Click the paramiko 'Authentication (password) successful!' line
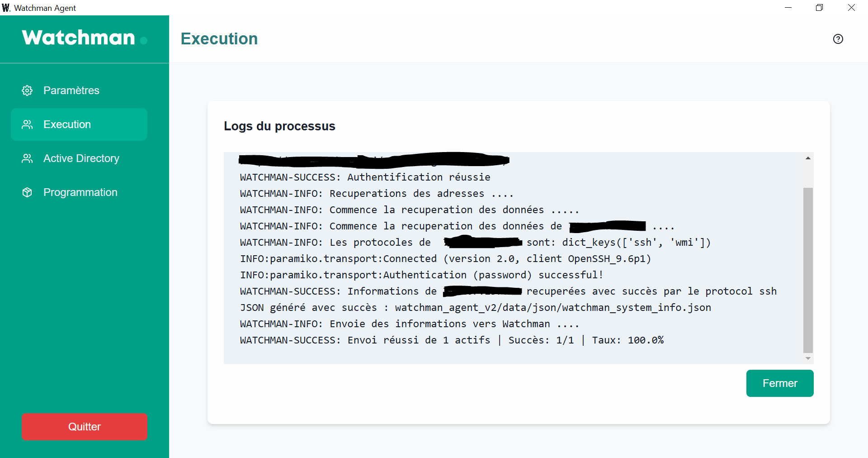 coord(422,275)
